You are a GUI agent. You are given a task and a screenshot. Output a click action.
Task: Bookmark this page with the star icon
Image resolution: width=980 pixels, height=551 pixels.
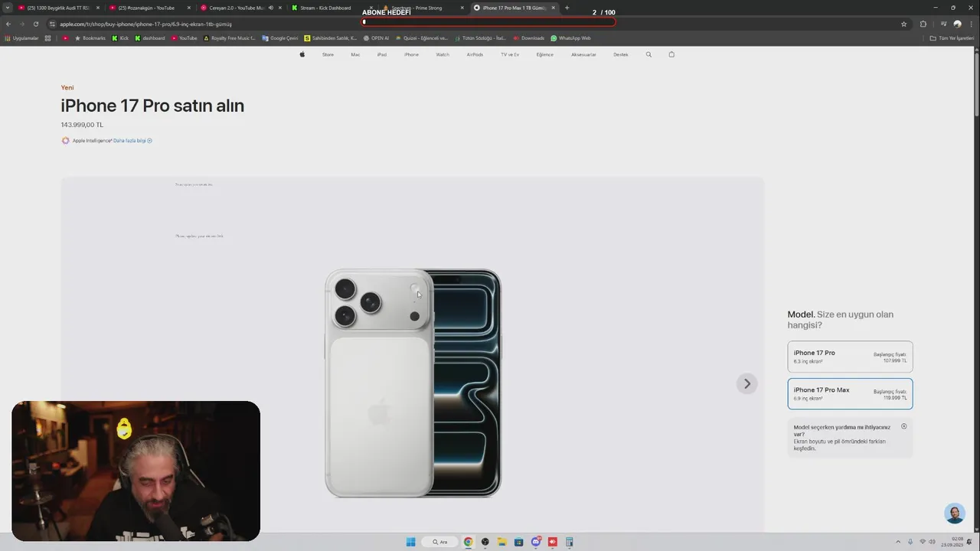pos(904,24)
